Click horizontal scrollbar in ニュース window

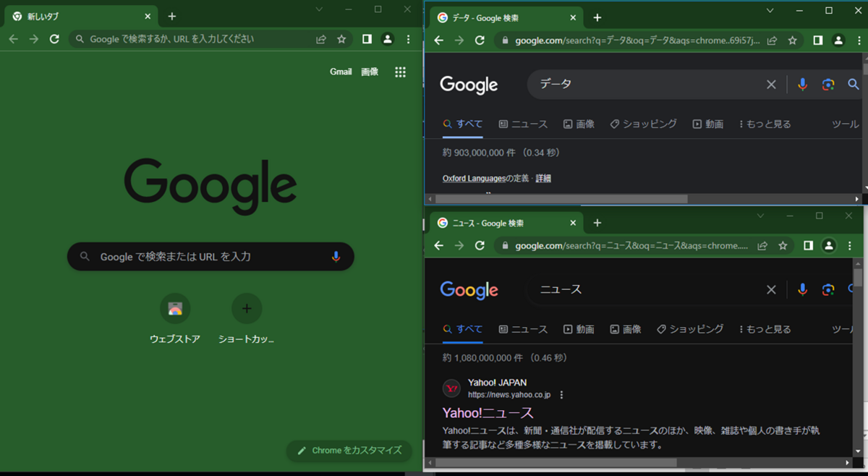coord(556,462)
